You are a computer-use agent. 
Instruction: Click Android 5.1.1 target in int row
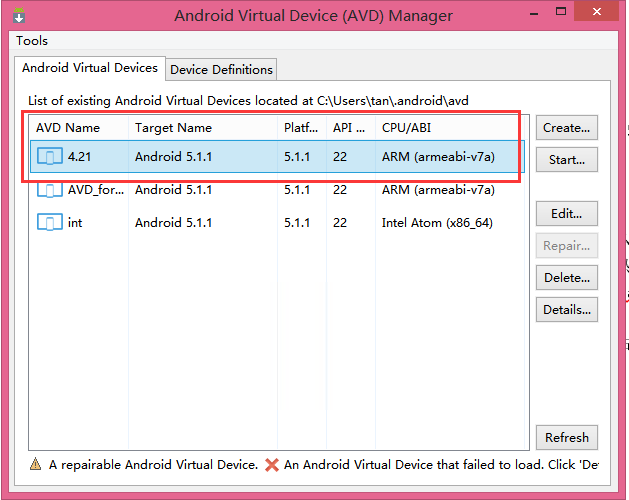pyautogui.click(x=173, y=223)
